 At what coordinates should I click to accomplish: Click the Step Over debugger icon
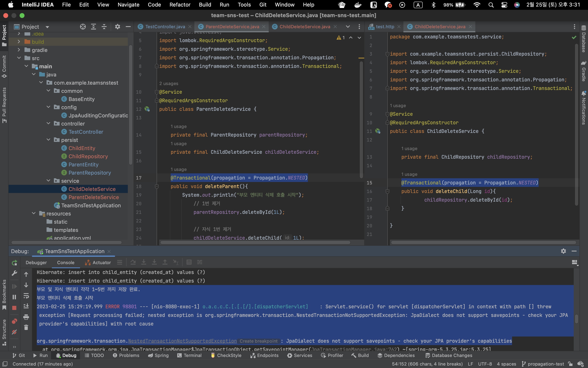tap(133, 262)
